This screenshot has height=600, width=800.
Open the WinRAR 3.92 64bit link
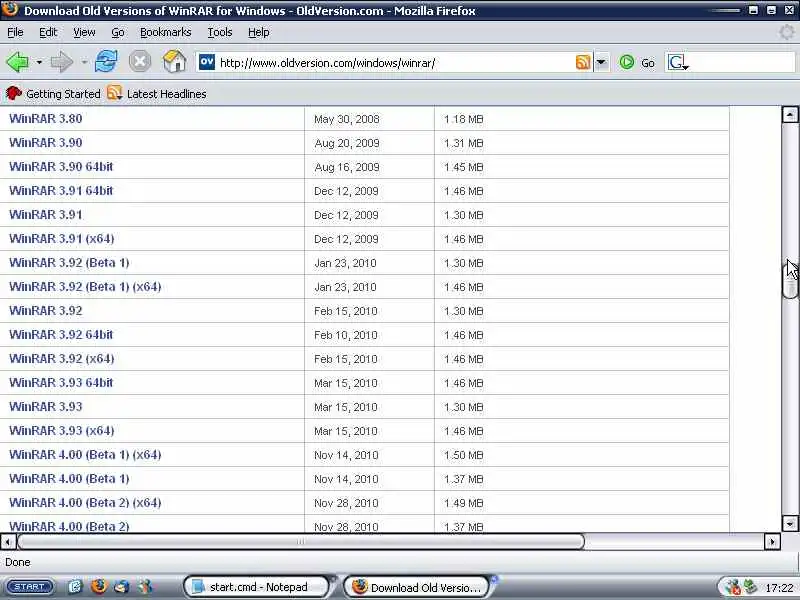click(61, 334)
